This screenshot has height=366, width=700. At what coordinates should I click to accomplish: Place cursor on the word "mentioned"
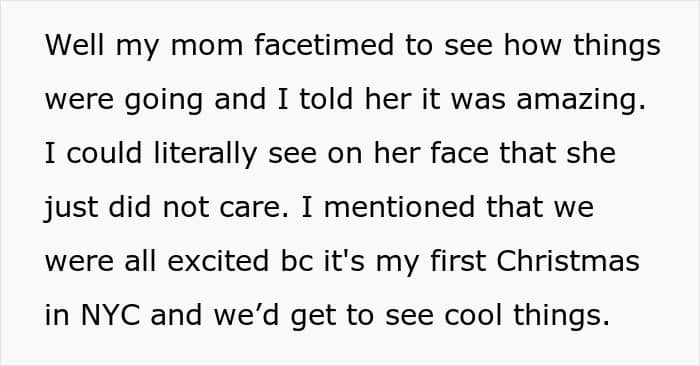click(399, 207)
